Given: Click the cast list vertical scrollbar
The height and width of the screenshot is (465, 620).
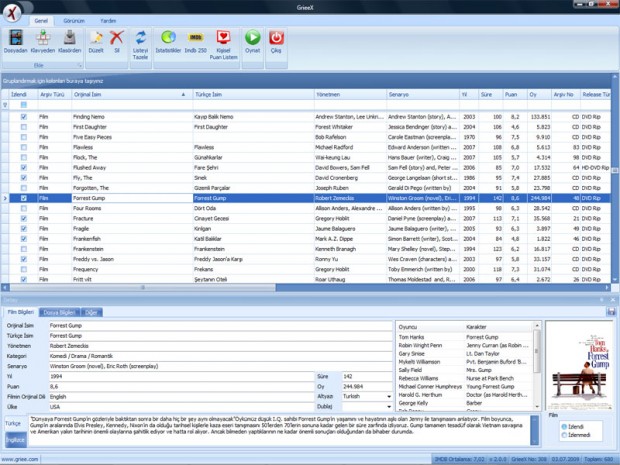Looking at the screenshot, I should click(537, 351).
